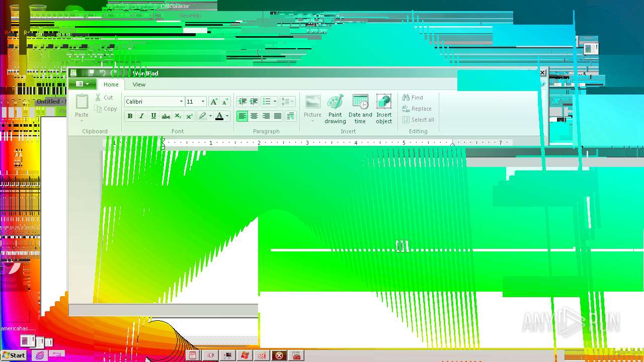Open the Line spacing dropdown
644x362 pixels.
coord(287,102)
